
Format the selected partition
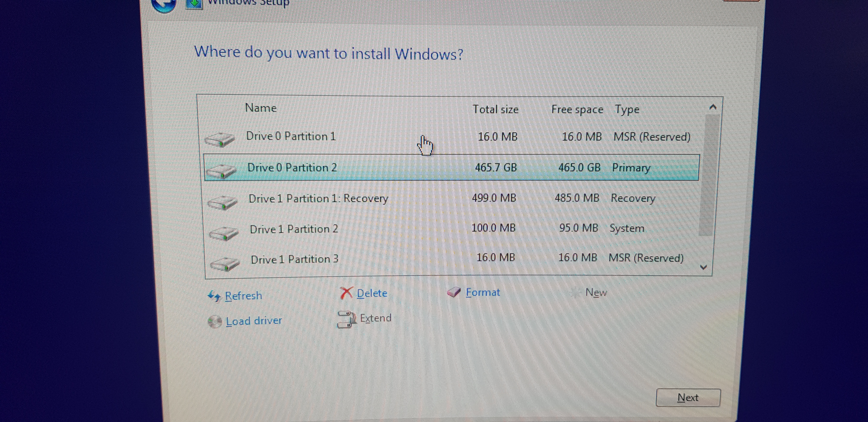coord(483,292)
